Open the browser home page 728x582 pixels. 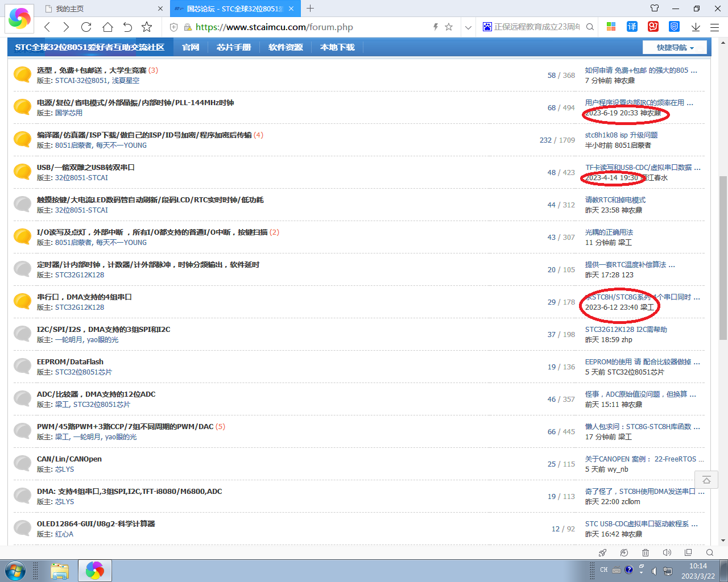click(x=107, y=27)
